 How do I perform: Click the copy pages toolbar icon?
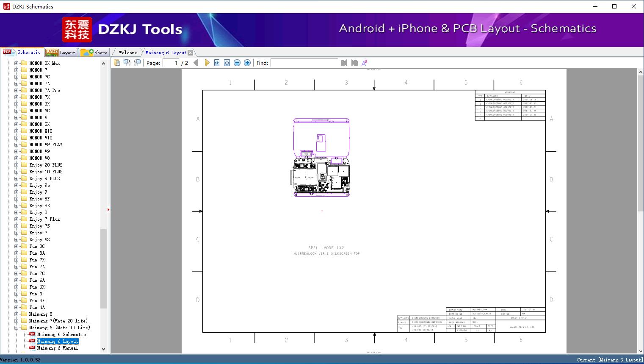116,63
